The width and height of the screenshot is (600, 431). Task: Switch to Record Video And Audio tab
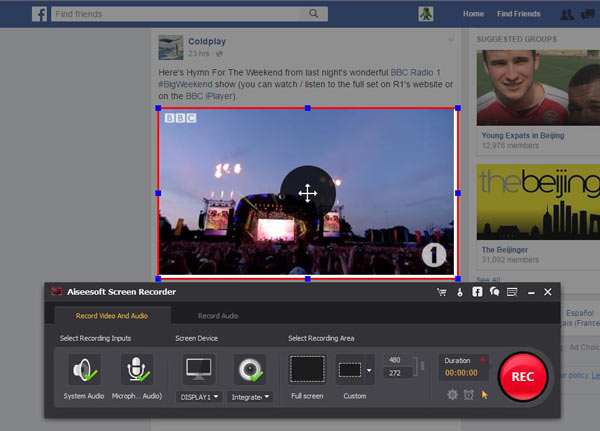click(112, 316)
